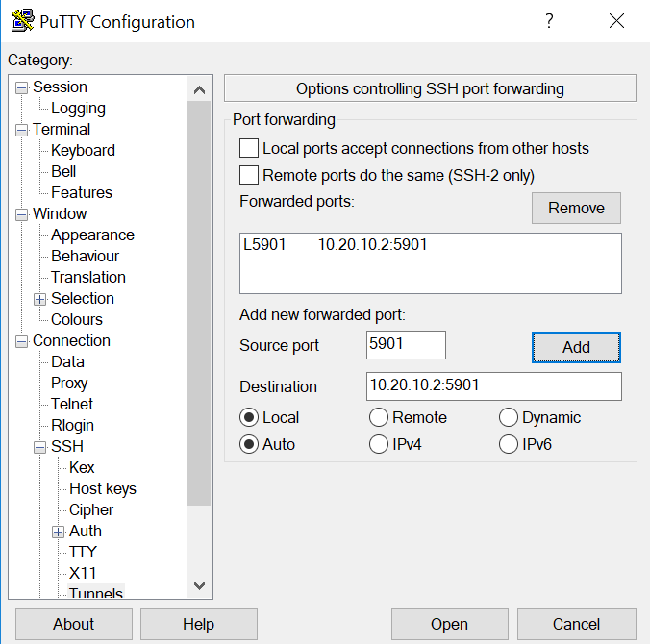Open the Window category
This screenshot has width=650, height=644.
coord(60,213)
